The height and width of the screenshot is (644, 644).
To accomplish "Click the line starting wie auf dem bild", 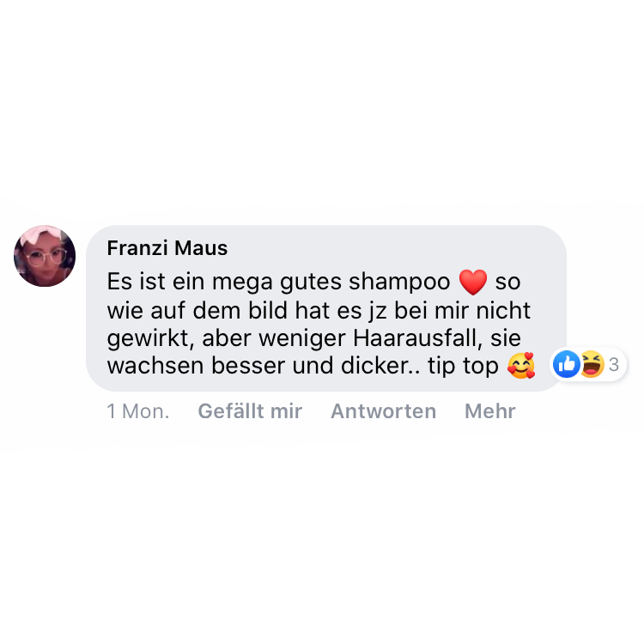I will click(319, 310).
